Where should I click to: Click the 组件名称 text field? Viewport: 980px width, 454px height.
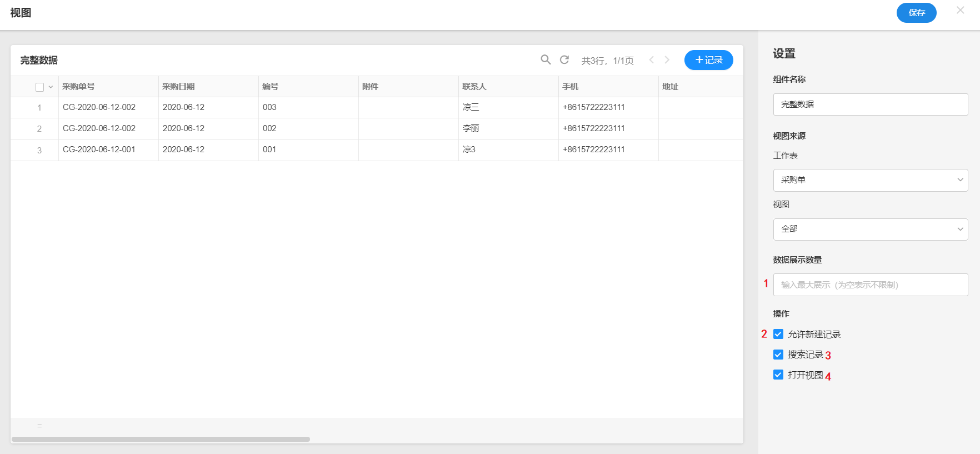click(870, 104)
